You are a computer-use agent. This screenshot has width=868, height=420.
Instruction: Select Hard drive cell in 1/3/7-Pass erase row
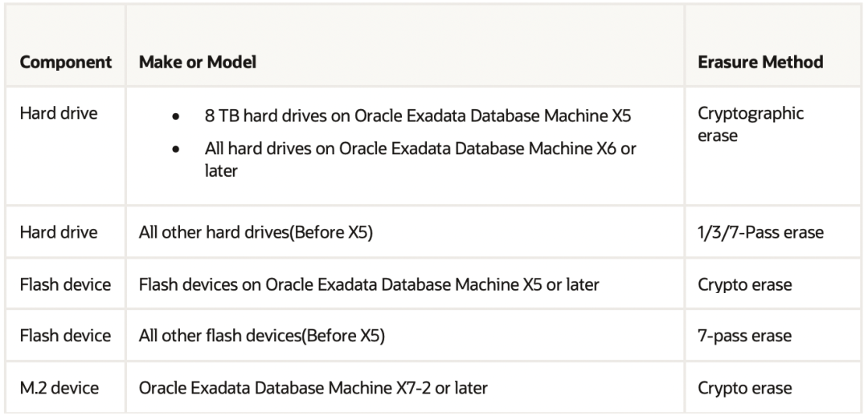[58, 232]
